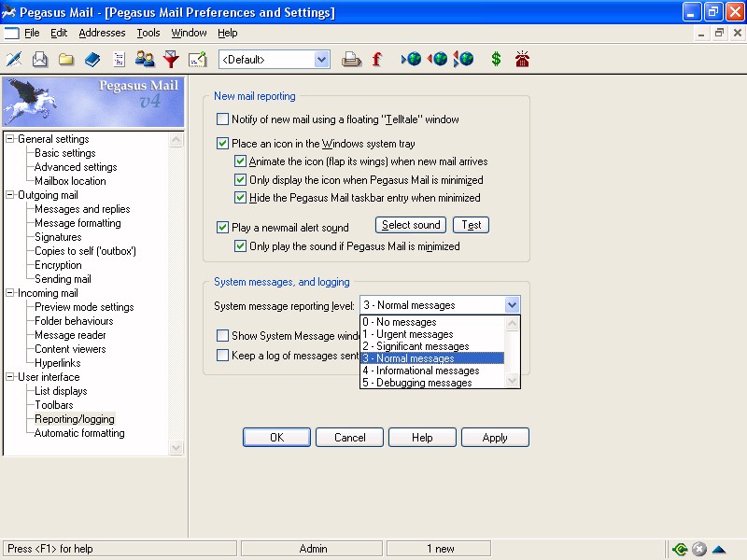This screenshot has height=560, width=747.
Task: Confirm settings with the OK button
Action: 276,437
